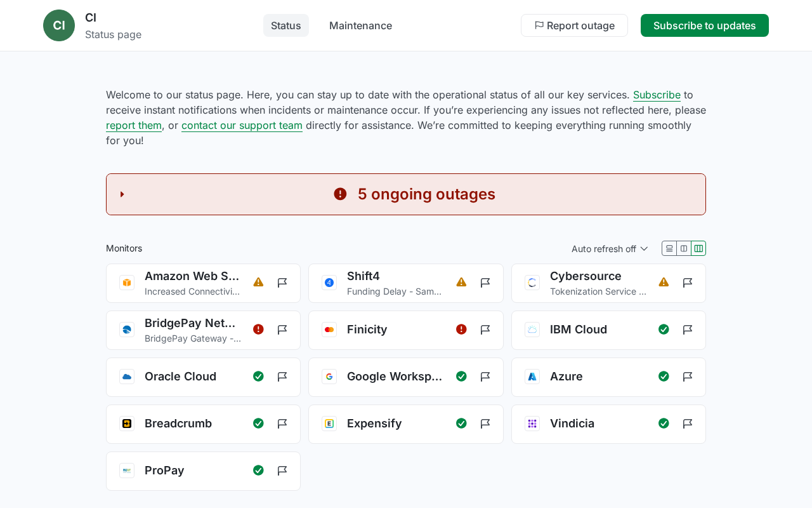Select the Status tab
The height and width of the screenshot is (508, 812).
coord(286,25)
